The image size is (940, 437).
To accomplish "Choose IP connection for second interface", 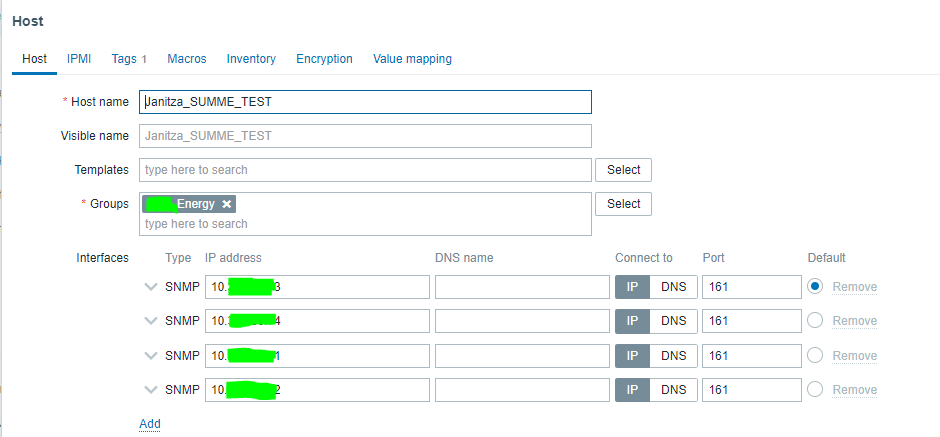I will 632,321.
